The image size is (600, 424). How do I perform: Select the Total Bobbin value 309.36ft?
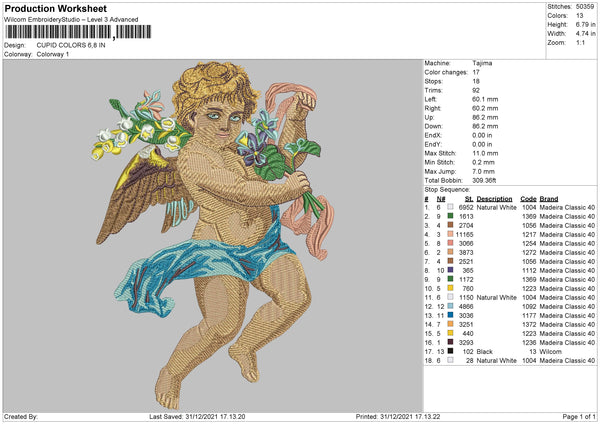(484, 180)
